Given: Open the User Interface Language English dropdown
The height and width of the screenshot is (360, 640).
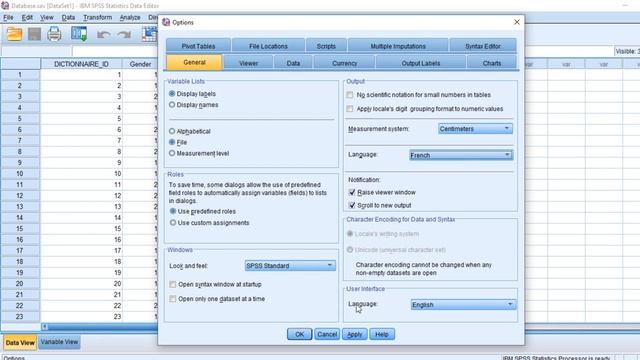Looking at the screenshot, I should 463,305.
